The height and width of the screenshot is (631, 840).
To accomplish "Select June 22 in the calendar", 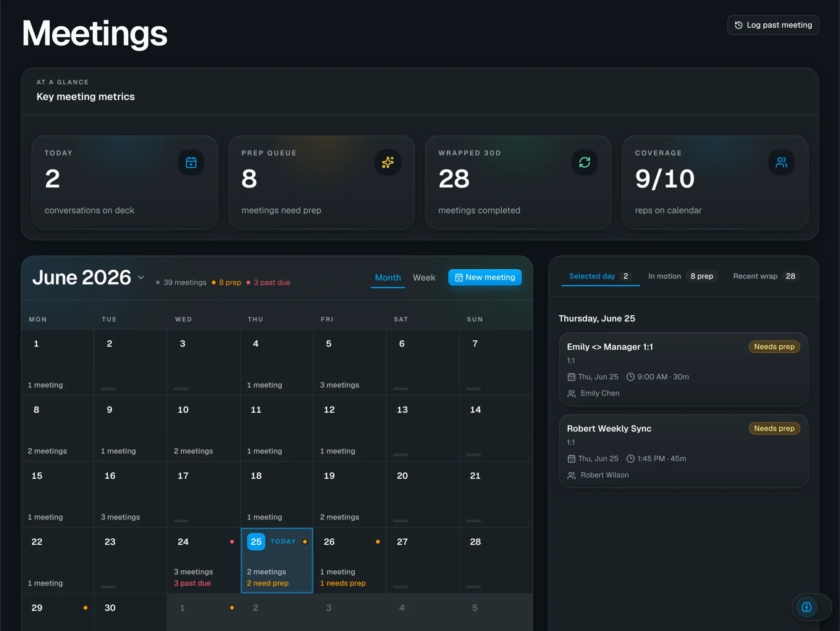I will (57, 561).
